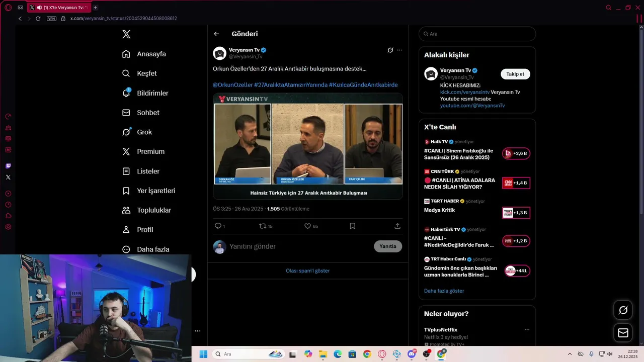Open Sohbet messages page

(x=141, y=113)
